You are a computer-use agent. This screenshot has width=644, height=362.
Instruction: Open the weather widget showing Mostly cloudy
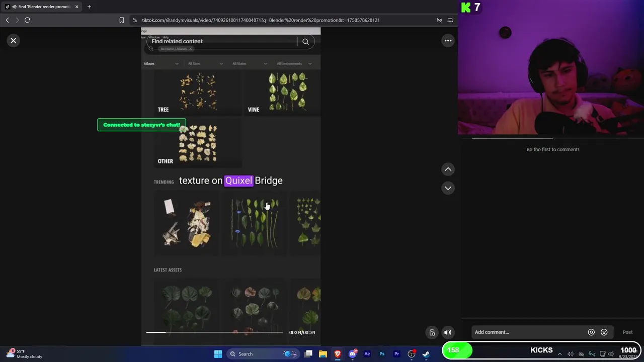pyautogui.click(x=25, y=354)
